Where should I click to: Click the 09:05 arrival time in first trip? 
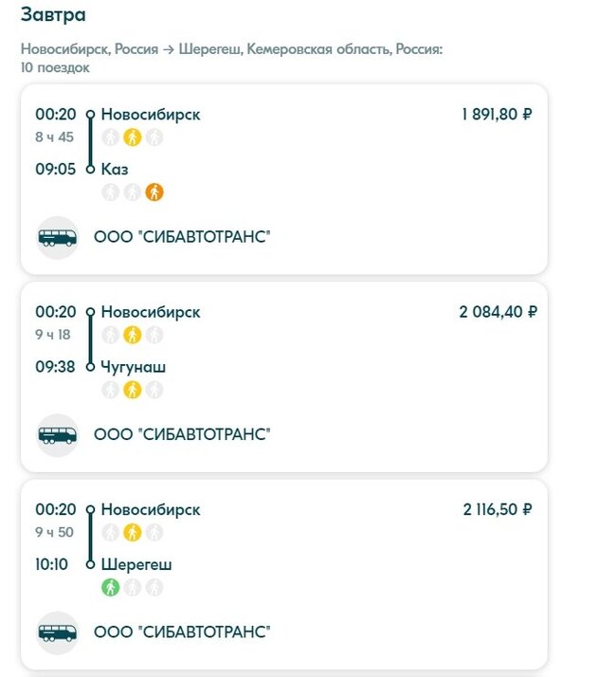pyautogui.click(x=54, y=169)
